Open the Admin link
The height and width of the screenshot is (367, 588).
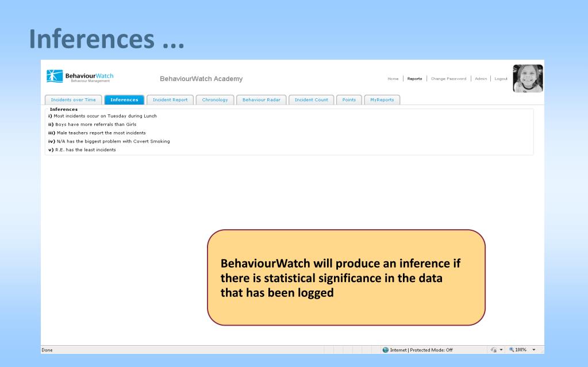481,79
